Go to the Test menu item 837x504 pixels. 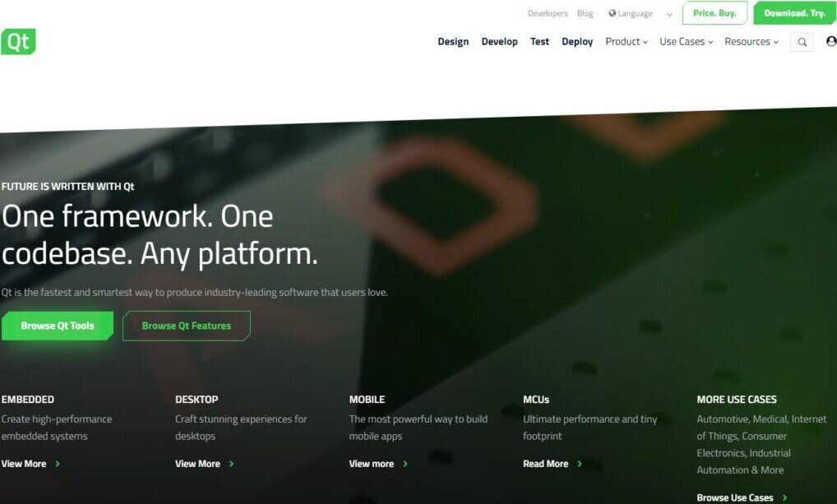(x=539, y=42)
